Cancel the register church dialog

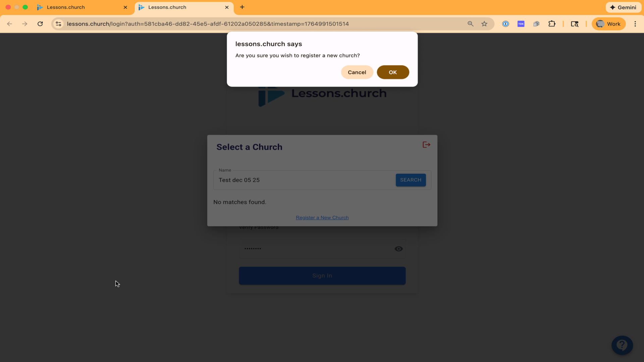pos(357,72)
